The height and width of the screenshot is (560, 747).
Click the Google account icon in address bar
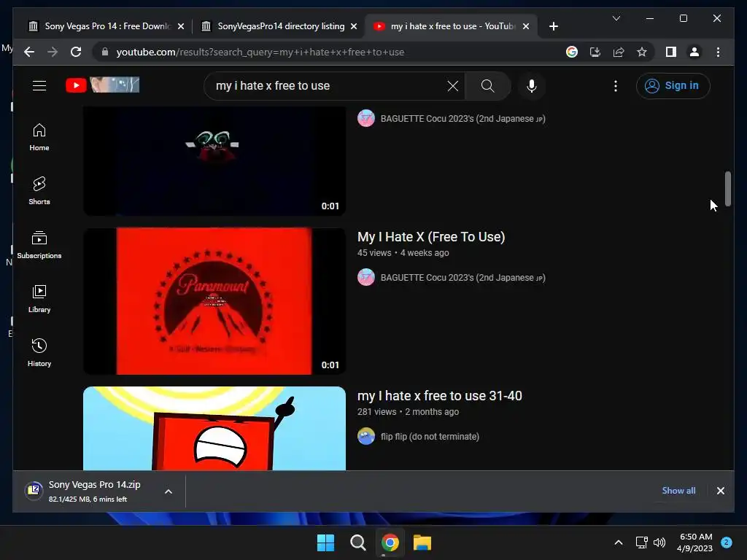tap(572, 52)
